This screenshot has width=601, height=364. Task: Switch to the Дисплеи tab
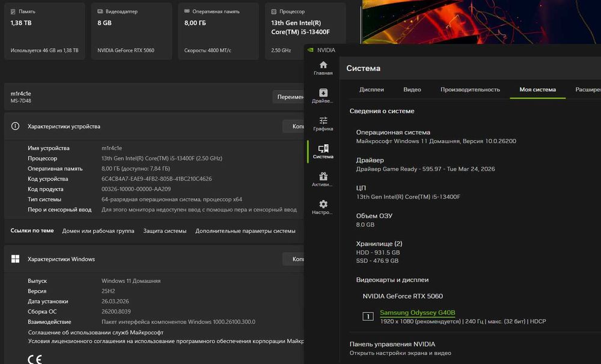(371, 89)
